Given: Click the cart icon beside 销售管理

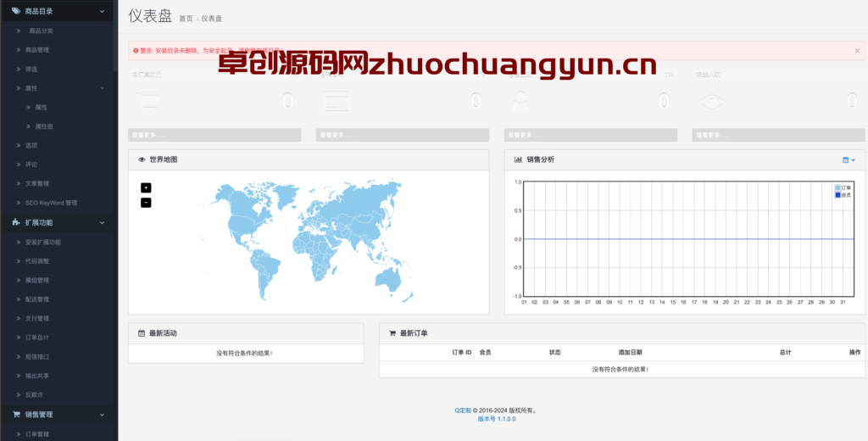Looking at the screenshot, I should pyautogui.click(x=15, y=415).
